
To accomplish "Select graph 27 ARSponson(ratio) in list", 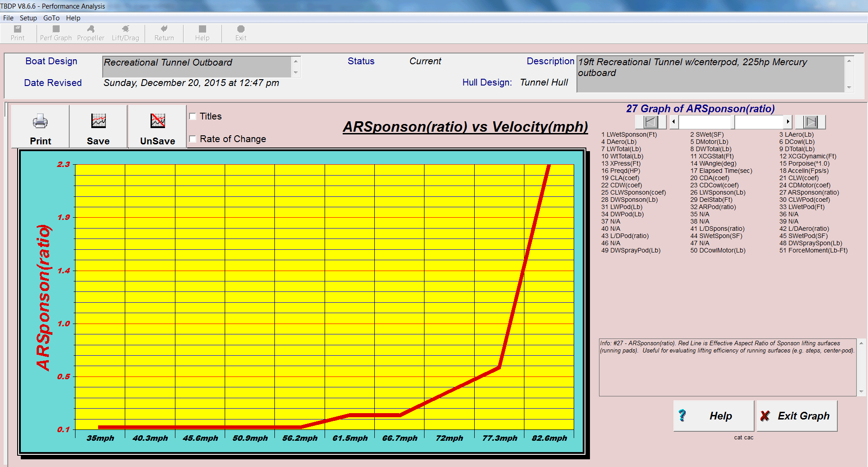I will tap(809, 192).
